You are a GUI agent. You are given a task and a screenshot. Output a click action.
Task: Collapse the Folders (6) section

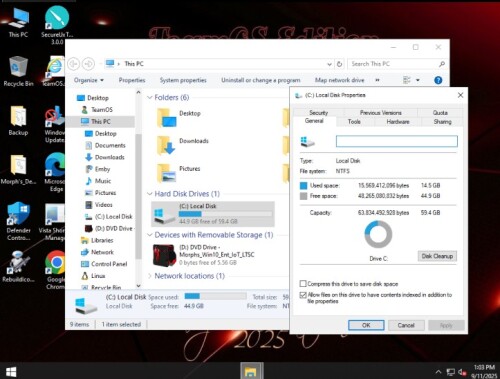pyautogui.click(x=150, y=97)
